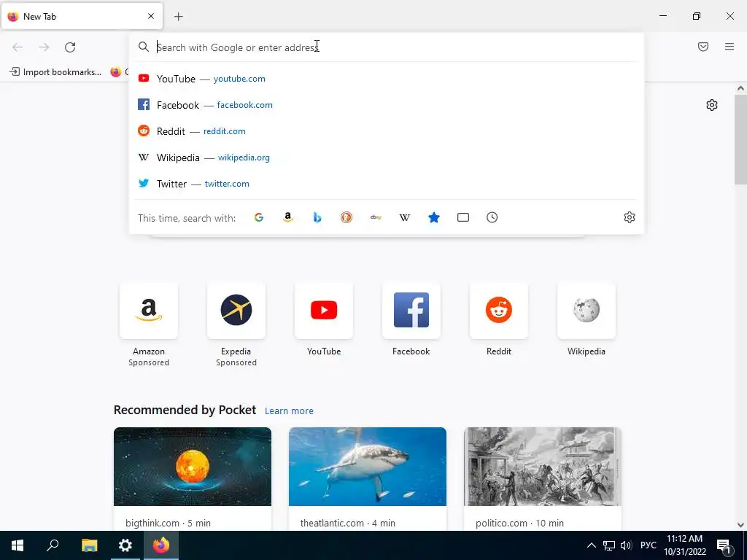Click scrollbar down arrow

(740, 525)
